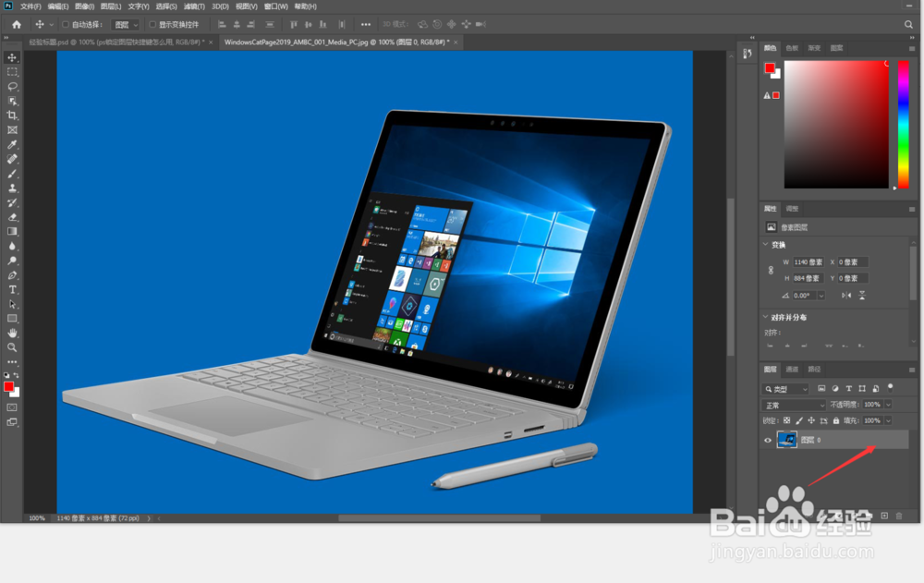924x583 pixels.
Task: Select the Brush tool
Action: coord(12,174)
